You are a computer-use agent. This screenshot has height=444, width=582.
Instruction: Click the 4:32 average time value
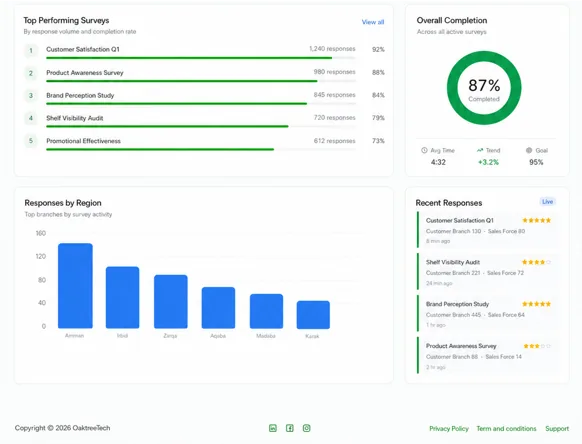438,162
